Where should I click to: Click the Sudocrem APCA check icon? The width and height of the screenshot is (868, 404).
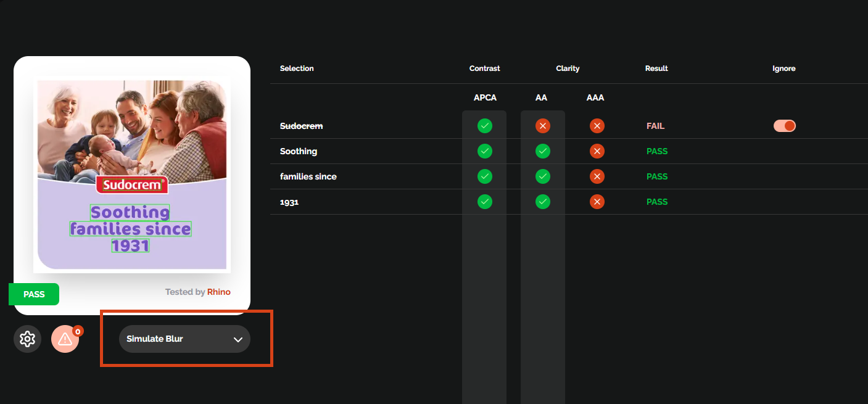coord(485,126)
